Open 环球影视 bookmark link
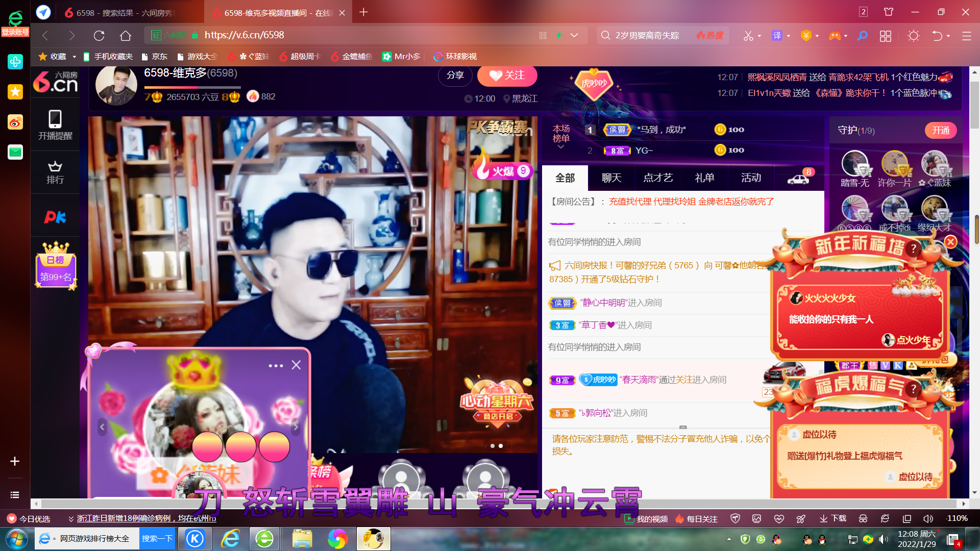The height and width of the screenshot is (551, 980). [455, 57]
